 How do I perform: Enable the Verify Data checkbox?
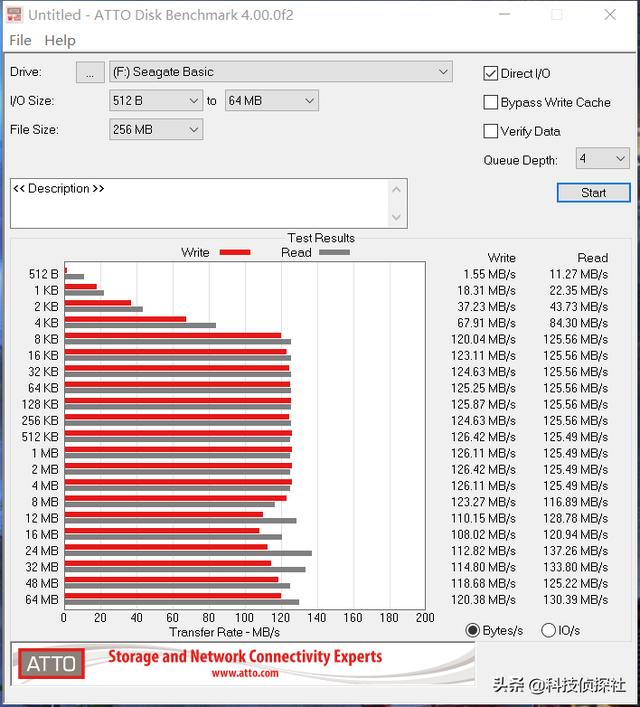coord(490,131)
